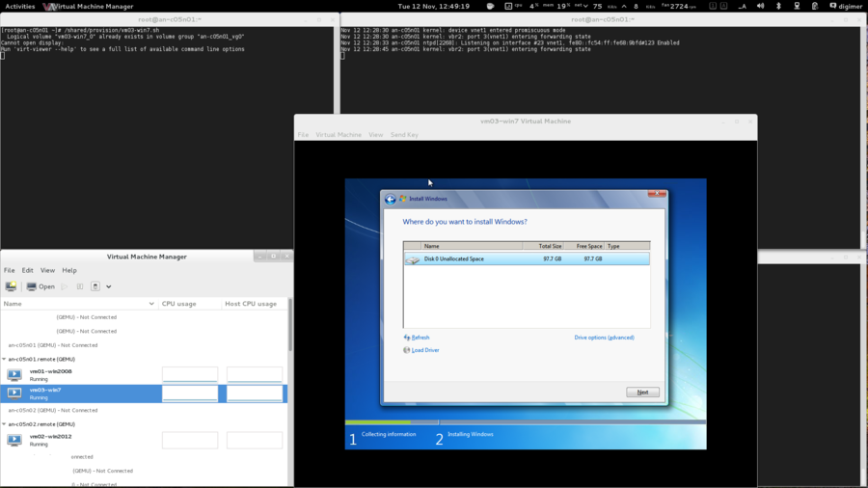The height and width of the screenshot is (488, 868).
Task: Click Activities in the top bar
Action: [x=20, y=6]
